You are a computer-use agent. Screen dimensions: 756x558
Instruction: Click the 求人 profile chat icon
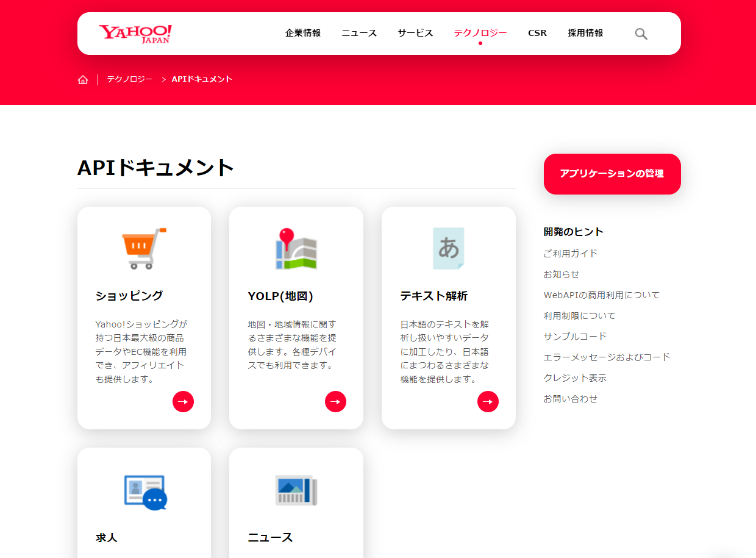(145, 492)
